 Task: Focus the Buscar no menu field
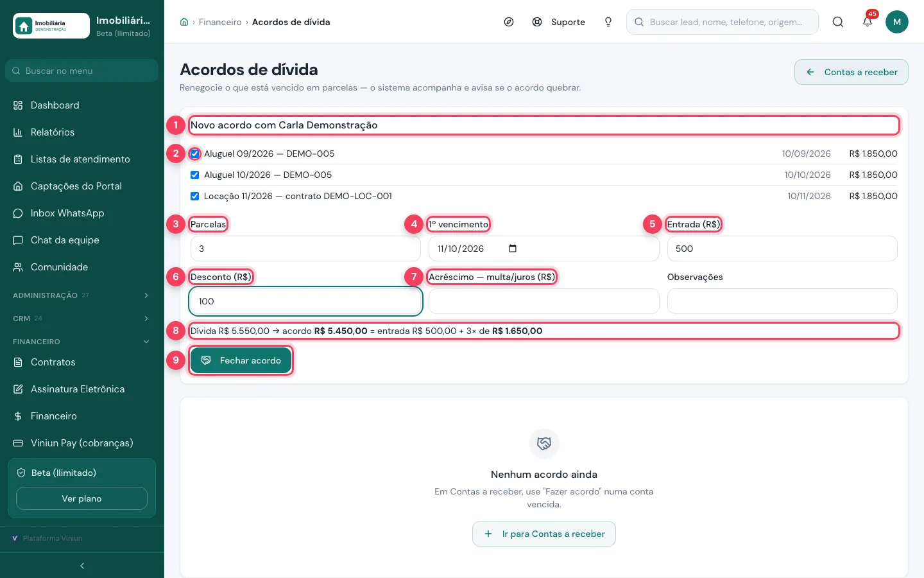[82, 71]
